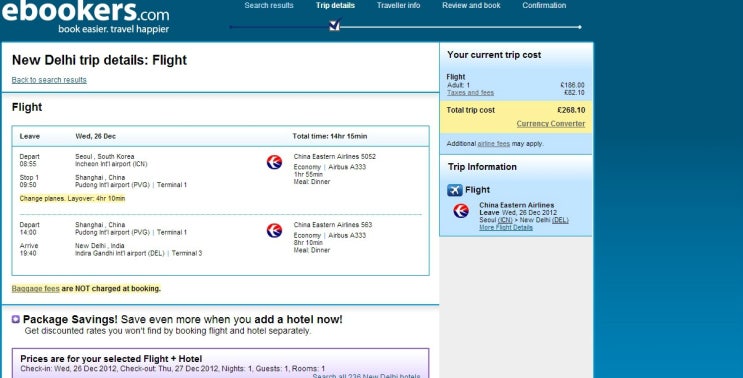Image resolution: width=743 pixels, height=378 pixels.
Task: Click the Total trip cost £268.10 amount
Action: tap(571, 110)
